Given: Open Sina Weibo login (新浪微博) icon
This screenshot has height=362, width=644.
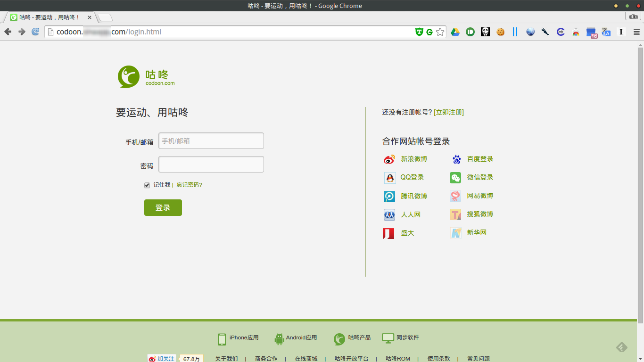Looking at the screenshot, I should (x=389, y=159).
